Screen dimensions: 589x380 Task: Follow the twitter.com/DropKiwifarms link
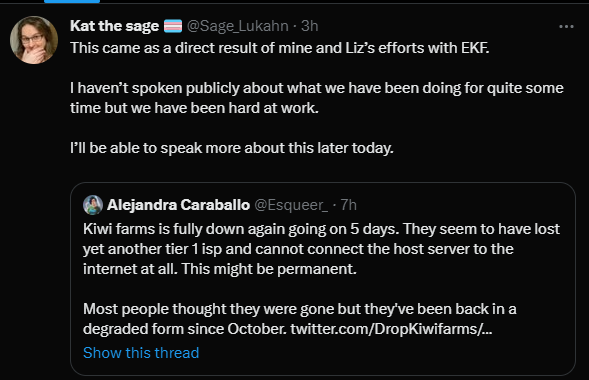tap(391, 329)
